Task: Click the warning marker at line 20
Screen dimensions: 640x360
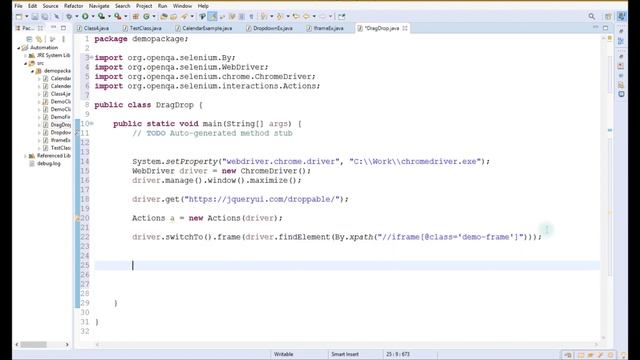Action: [x=77, y=218]
